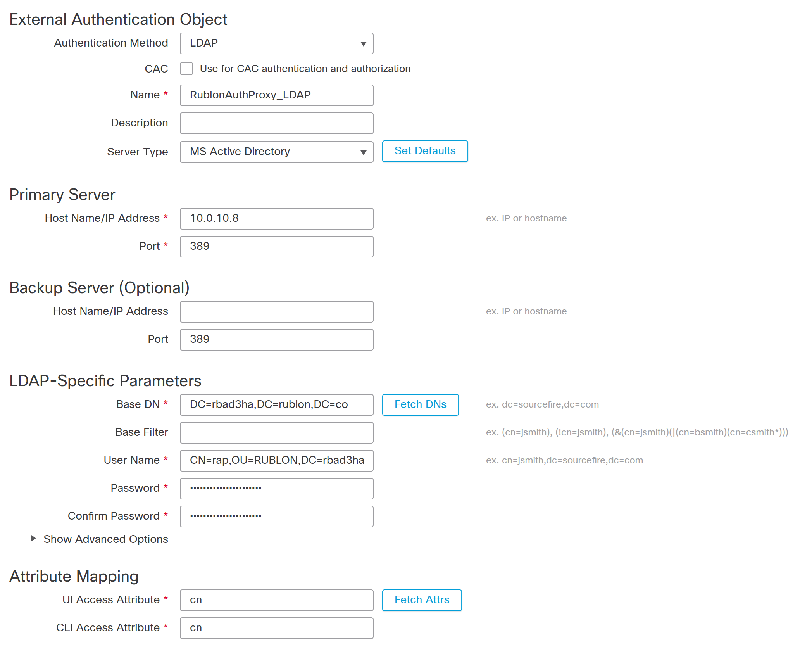812x653 pixels.
Task: Click the Name input field
Action: pyautogui.click(x=276, y=95)
